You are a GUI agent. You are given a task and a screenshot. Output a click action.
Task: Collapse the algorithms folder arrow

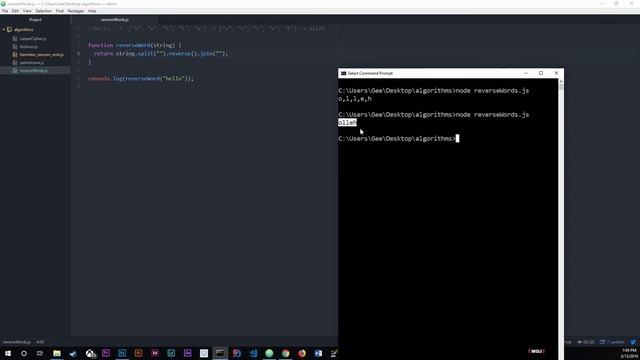pos(4,30)
